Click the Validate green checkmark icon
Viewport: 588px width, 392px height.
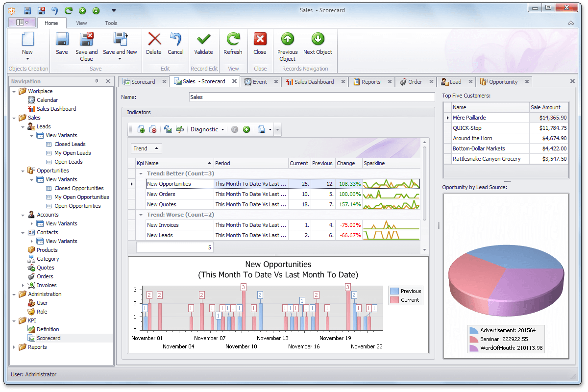(203, 40)
